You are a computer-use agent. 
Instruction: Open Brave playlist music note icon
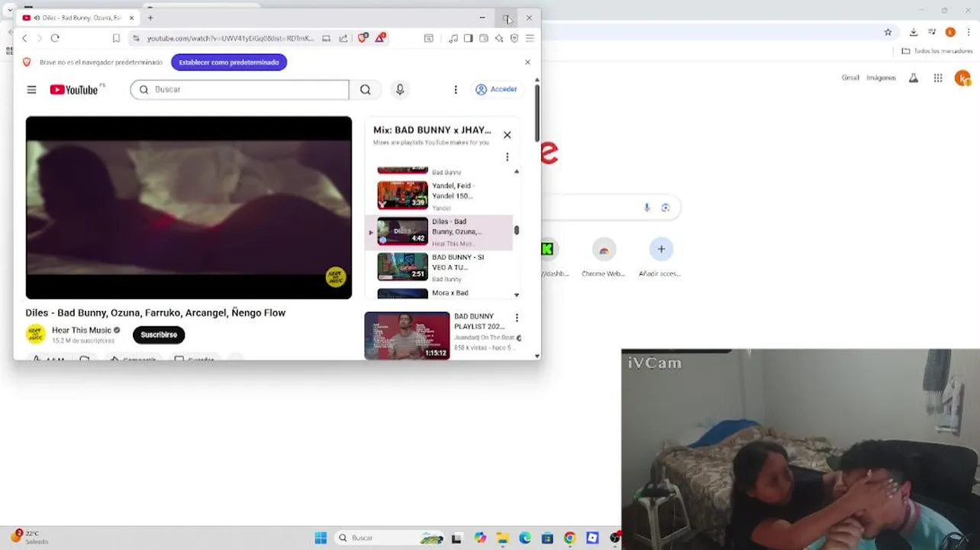[453, 38]
